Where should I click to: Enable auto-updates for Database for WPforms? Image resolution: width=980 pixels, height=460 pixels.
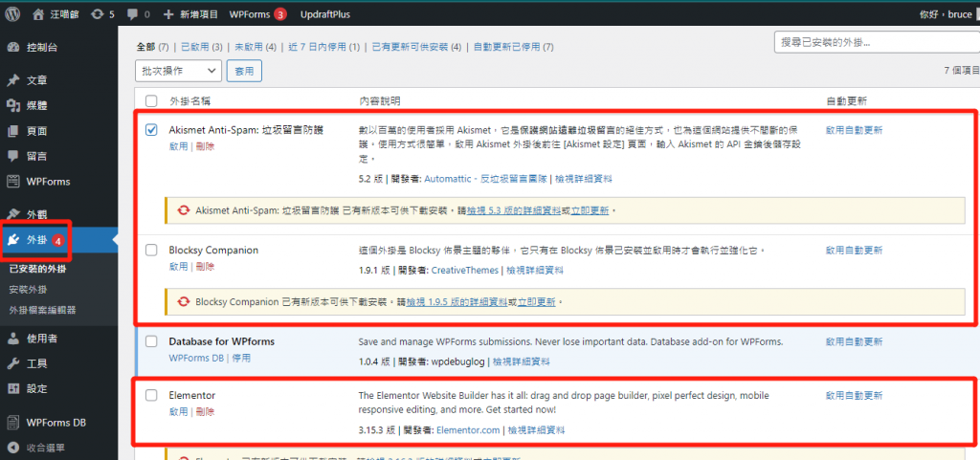[855, 341]
